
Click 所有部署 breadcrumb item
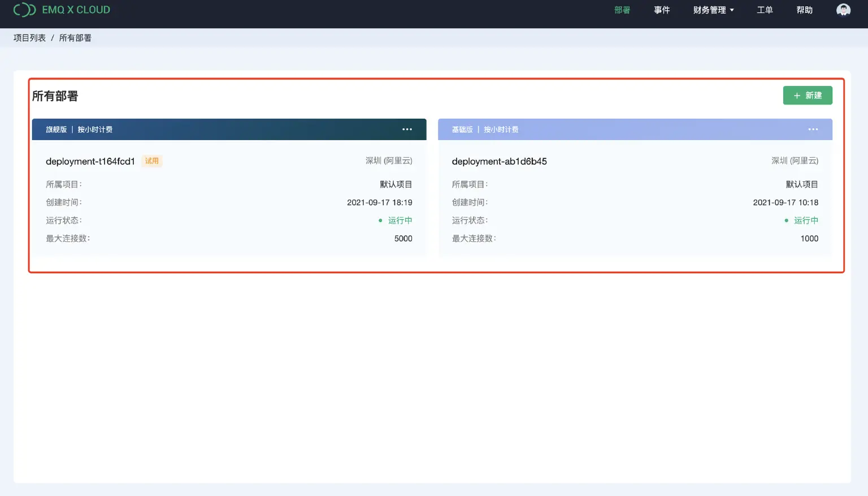(x=75, y=38)
